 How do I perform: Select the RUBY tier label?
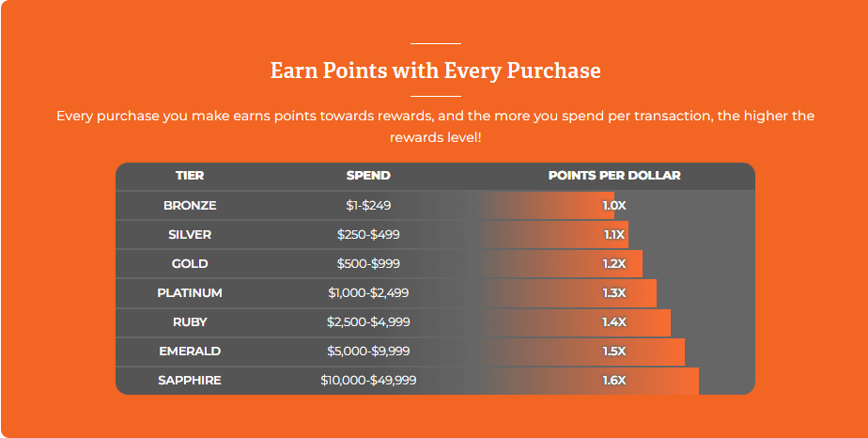tap(190, 322)
